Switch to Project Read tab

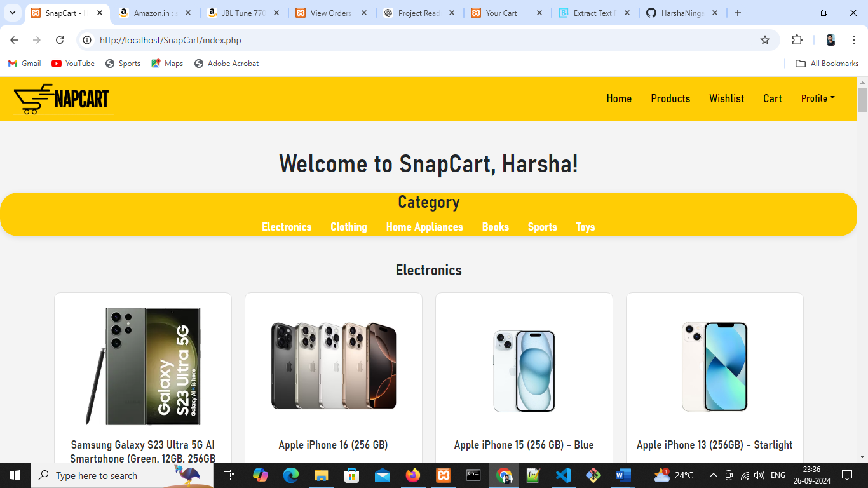tap(419, 13)
